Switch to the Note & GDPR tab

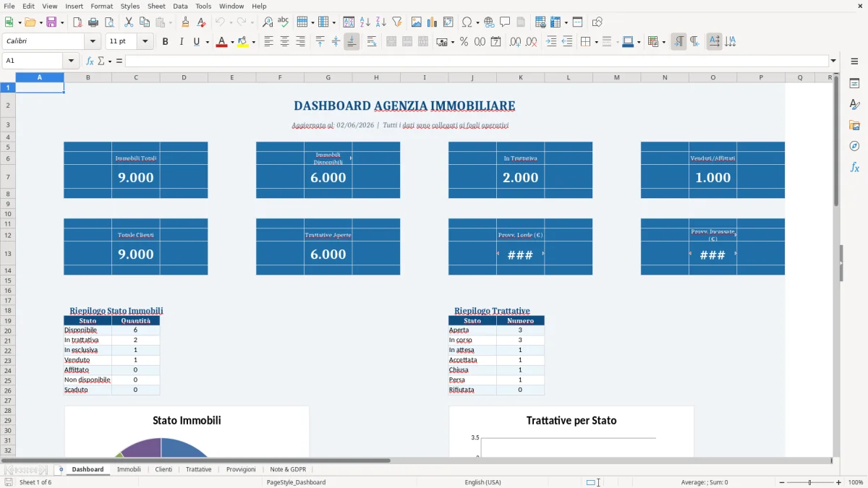288,469
